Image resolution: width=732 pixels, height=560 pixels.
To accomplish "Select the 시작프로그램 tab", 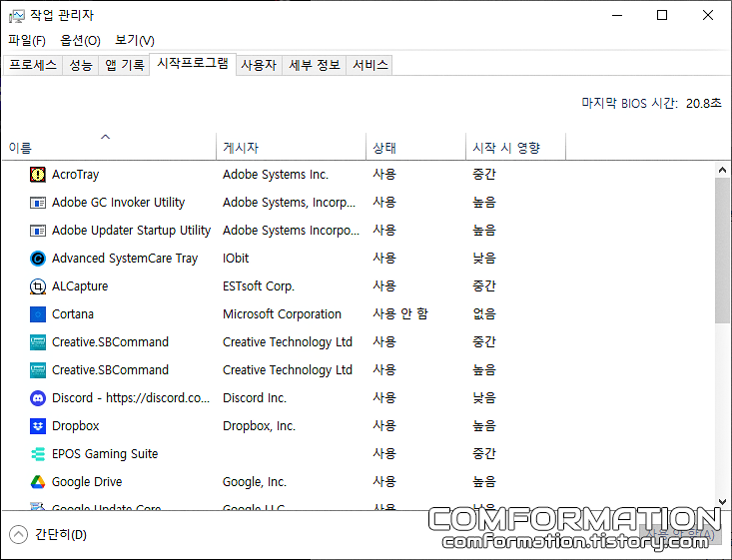I will pyautogui.click(x=193, y=64).
